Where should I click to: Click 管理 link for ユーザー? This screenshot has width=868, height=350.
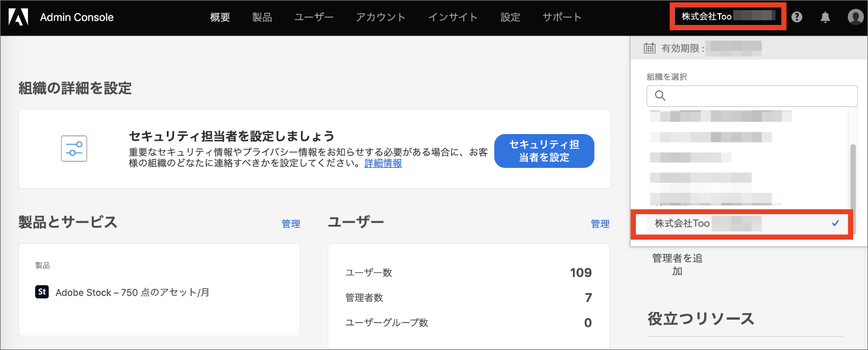[600, 224]
